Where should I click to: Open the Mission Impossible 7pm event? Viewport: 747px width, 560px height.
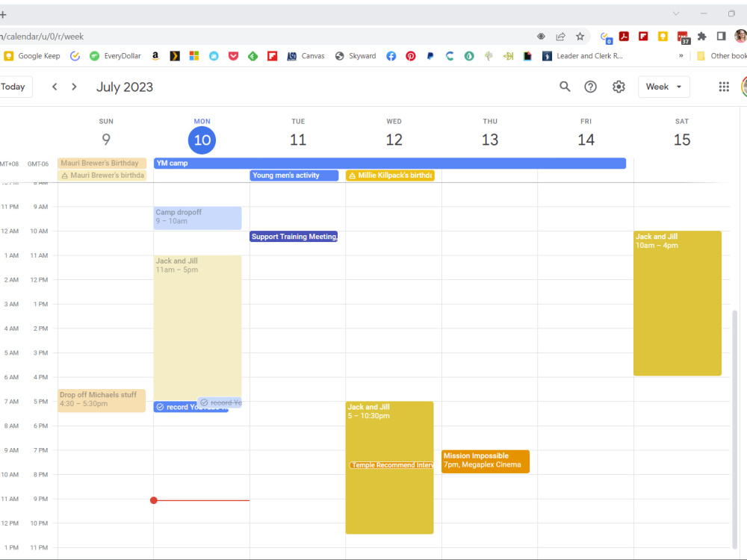click(x=486, y=461)
